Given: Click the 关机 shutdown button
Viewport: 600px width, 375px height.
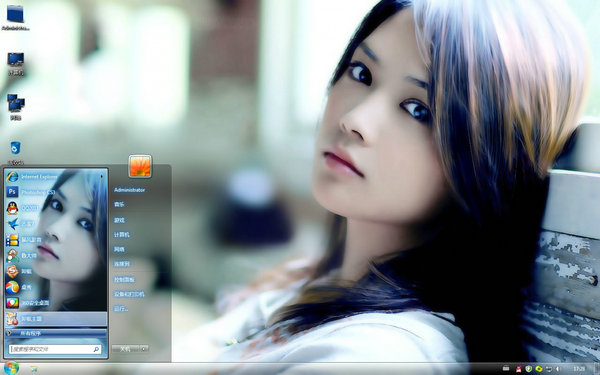Looking at the screenshot, I should pos(125,349).
